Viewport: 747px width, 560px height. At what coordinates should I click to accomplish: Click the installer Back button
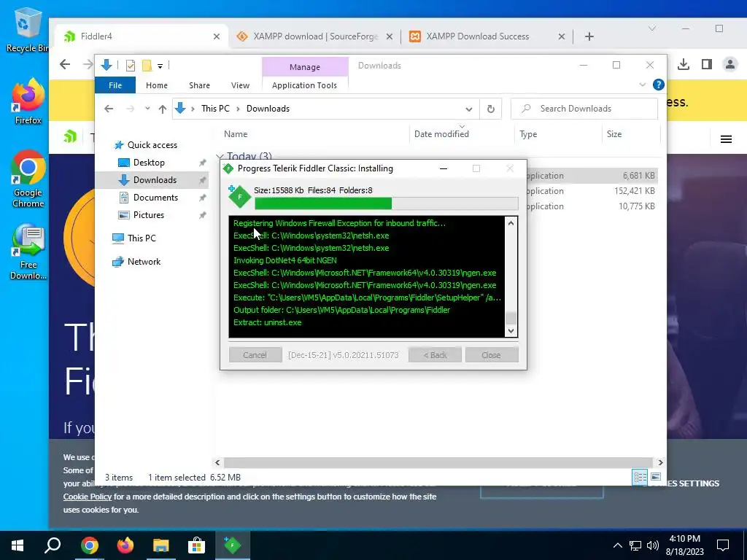[x=435, y=355]
